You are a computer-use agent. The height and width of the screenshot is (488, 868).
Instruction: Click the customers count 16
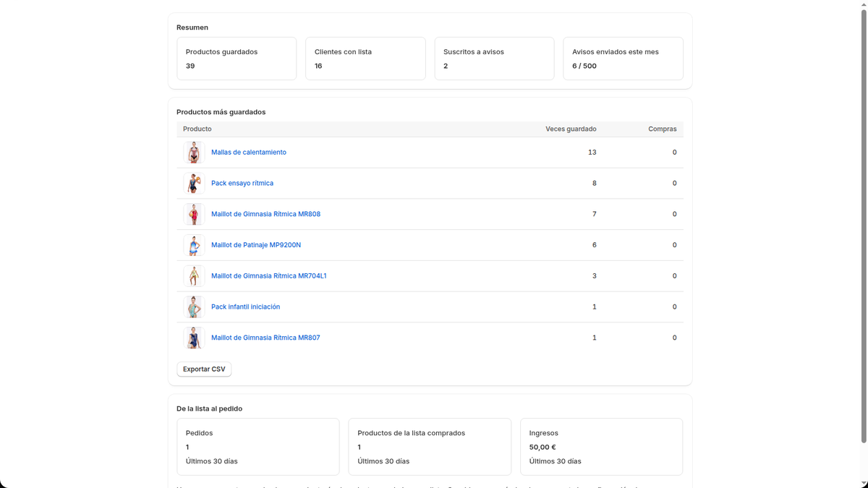pyautogui.click(x=318, y=66)
